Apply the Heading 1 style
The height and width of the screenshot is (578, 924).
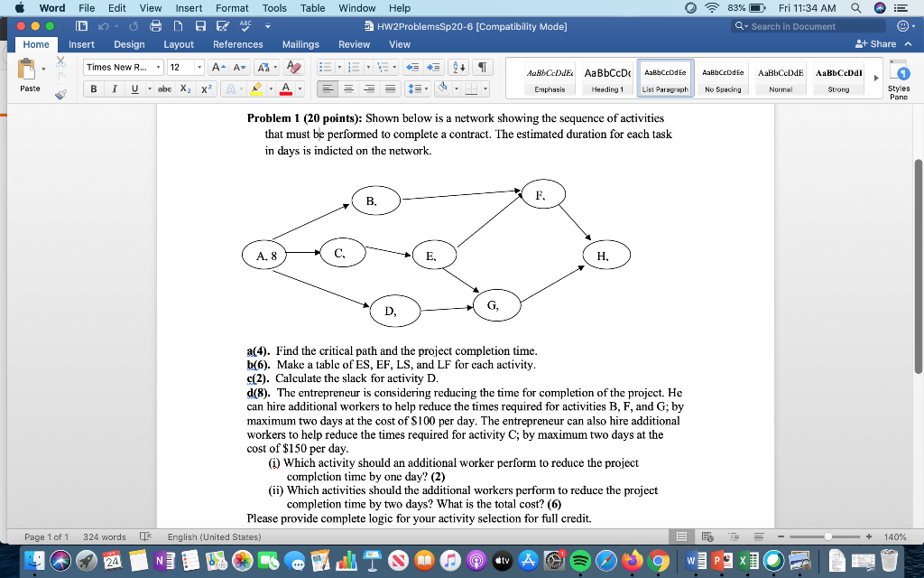(607, 79)
